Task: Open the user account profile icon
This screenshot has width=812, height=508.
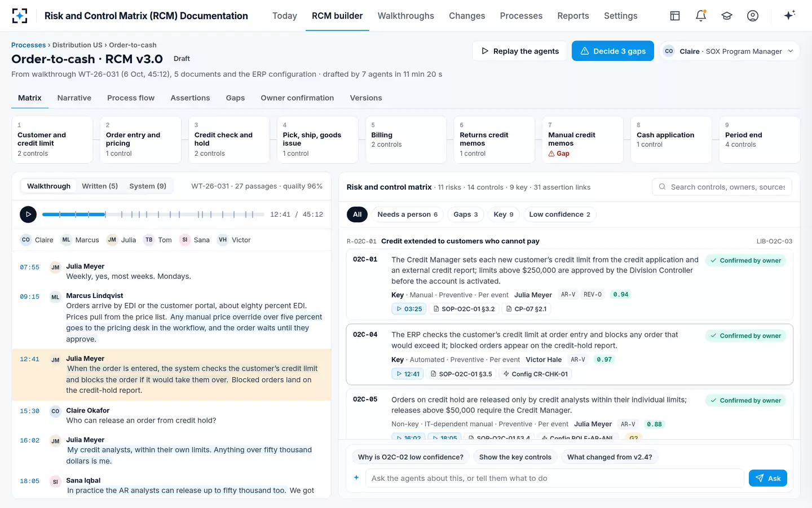Action: tap(753, 16)
